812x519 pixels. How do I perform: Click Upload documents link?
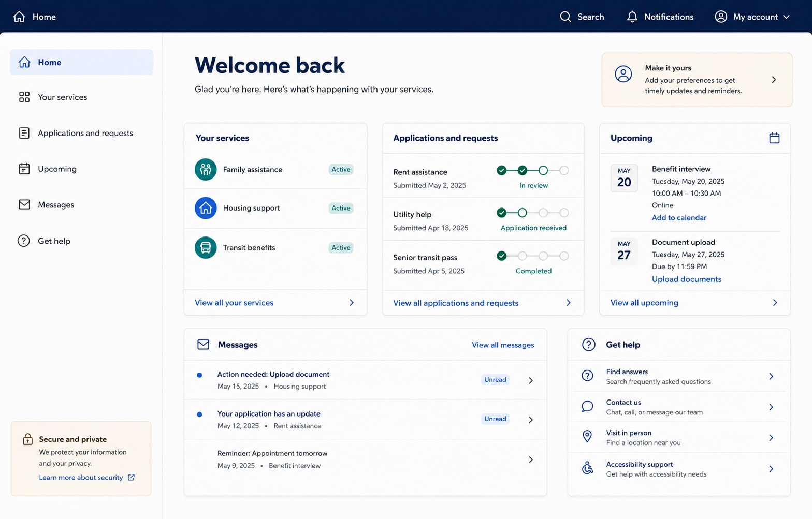pyautogui.click(x=686, y=279)
